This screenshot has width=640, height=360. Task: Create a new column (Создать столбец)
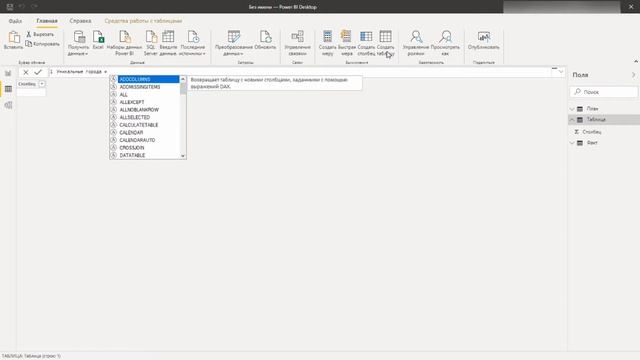[366, 42]
